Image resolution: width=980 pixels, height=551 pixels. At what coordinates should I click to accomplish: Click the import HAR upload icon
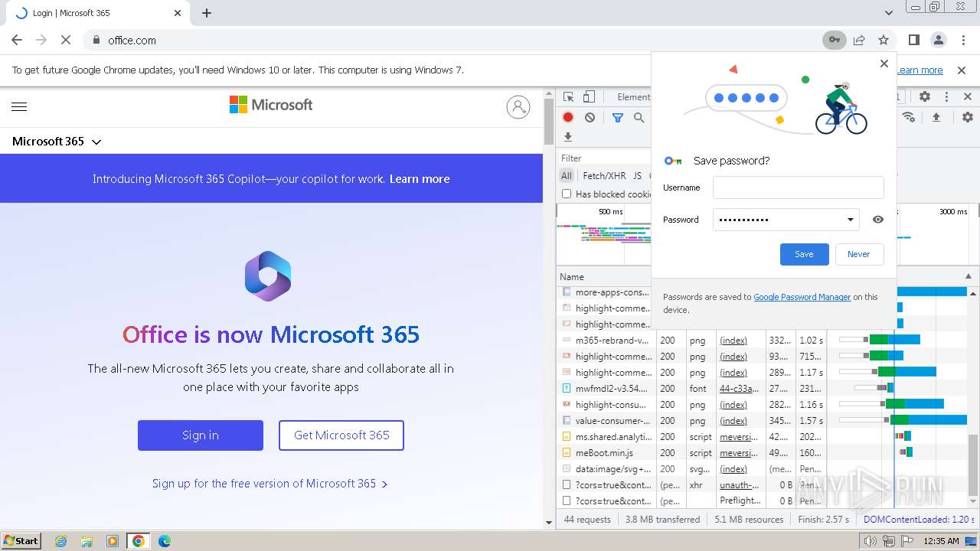click(936, 117)
